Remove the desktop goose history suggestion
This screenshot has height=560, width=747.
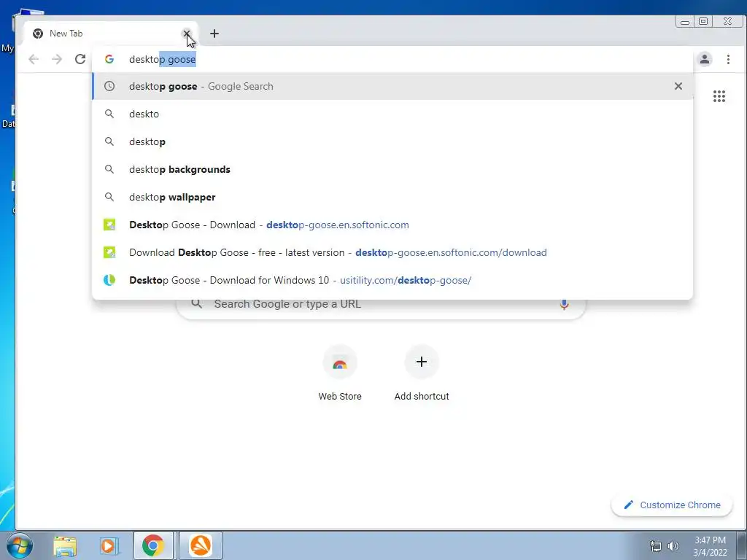click(x=678, y=86)
